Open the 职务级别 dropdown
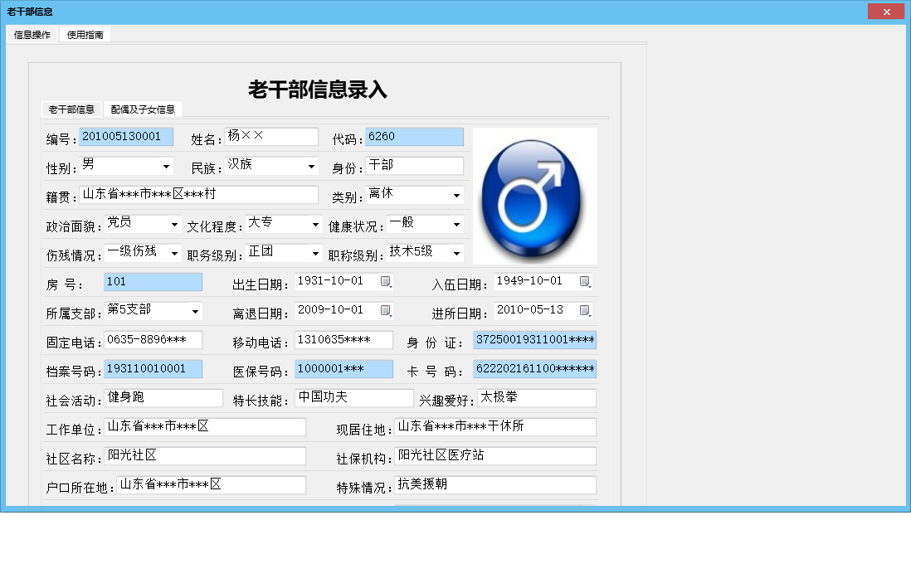This screenshot has height=588, width=911. click(x=316, y=253)
